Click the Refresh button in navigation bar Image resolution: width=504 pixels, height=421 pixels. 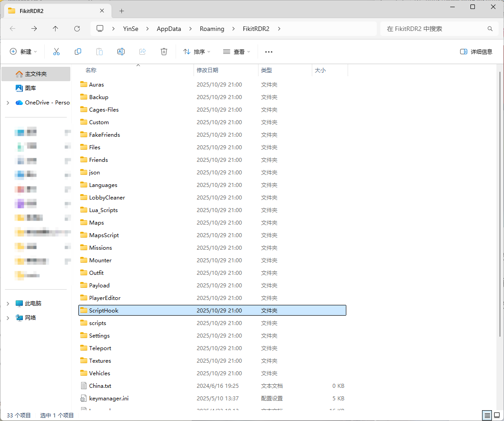pos(77,29)
